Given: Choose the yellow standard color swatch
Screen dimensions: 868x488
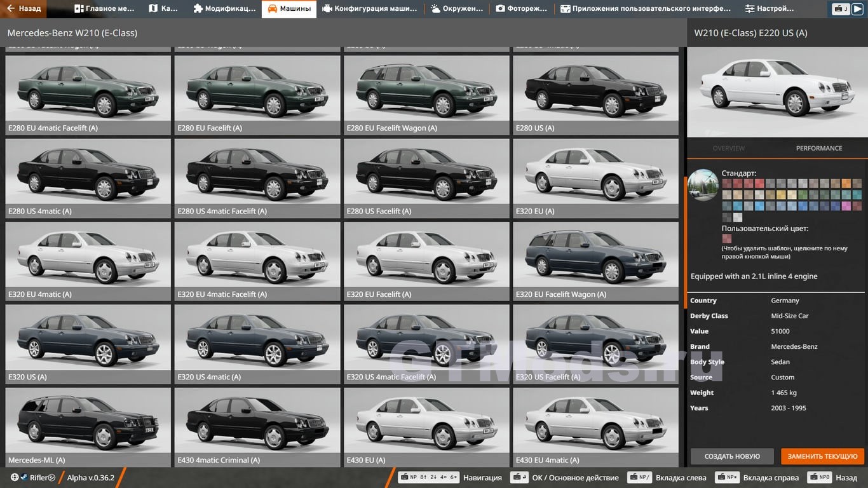Looking at the screenshot, I should [781, 194].
